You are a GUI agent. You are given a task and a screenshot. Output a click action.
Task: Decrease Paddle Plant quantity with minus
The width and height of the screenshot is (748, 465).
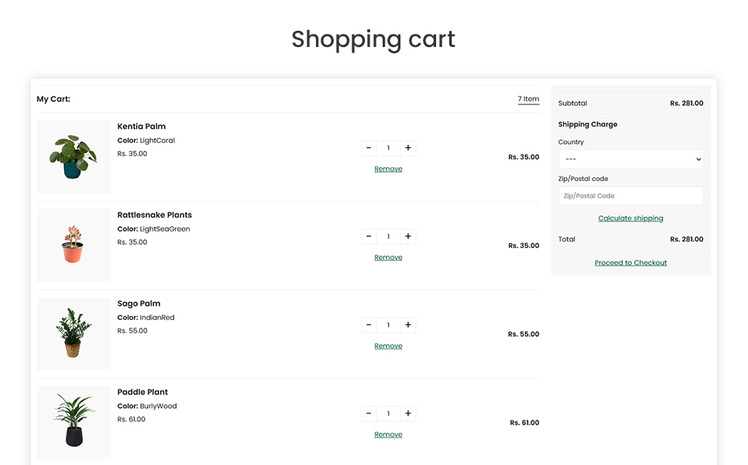(368, 413)
